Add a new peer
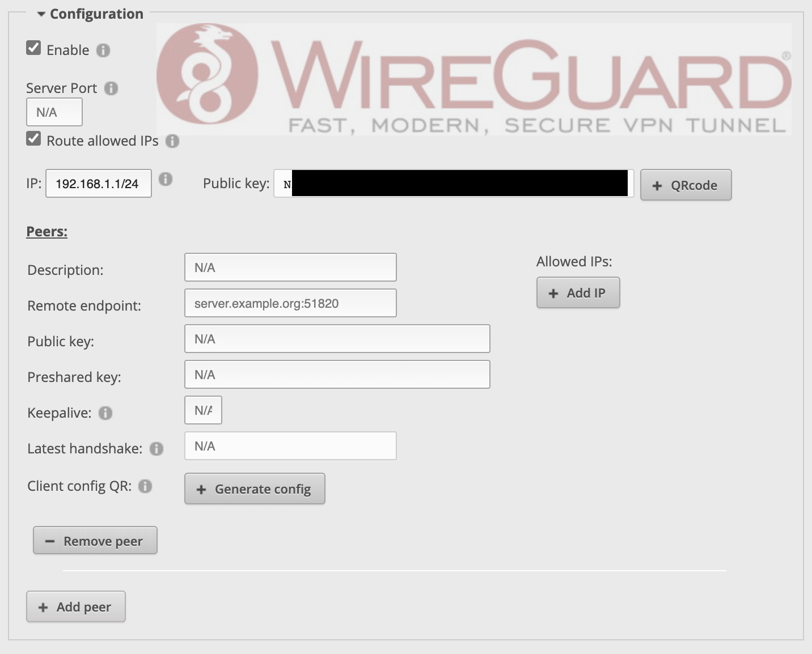Screen dimensions: 812x654 [x=76, y=606]
